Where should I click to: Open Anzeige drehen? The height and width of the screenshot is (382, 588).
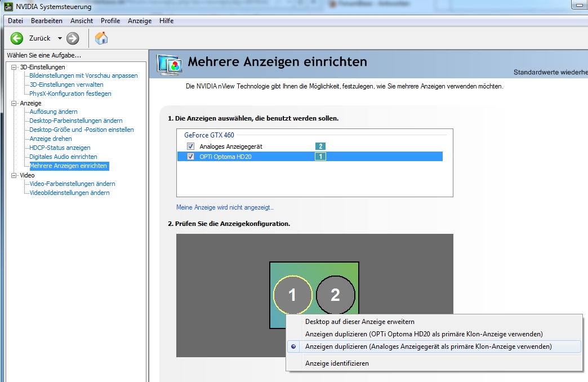pyautogui.click(x=51, y=139)
